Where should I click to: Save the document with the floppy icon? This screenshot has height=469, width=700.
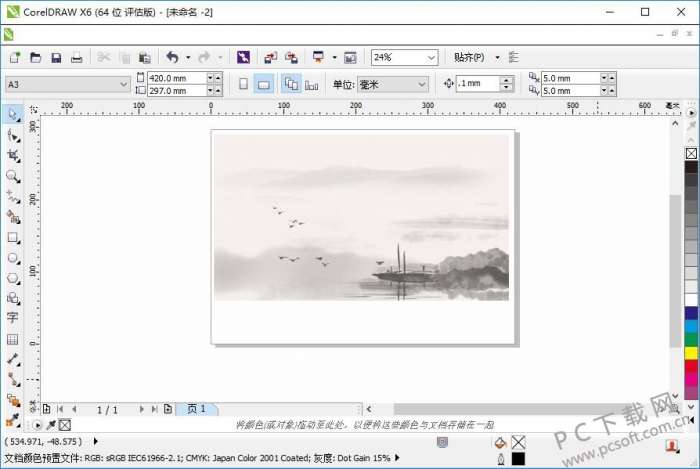[56, 58]
